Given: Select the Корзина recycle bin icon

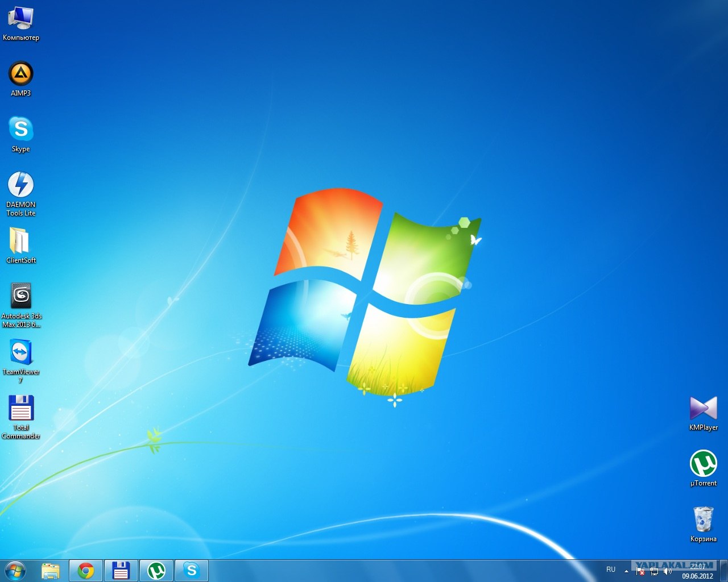Looking at the screenshot, I should click(x=703, y=525).
